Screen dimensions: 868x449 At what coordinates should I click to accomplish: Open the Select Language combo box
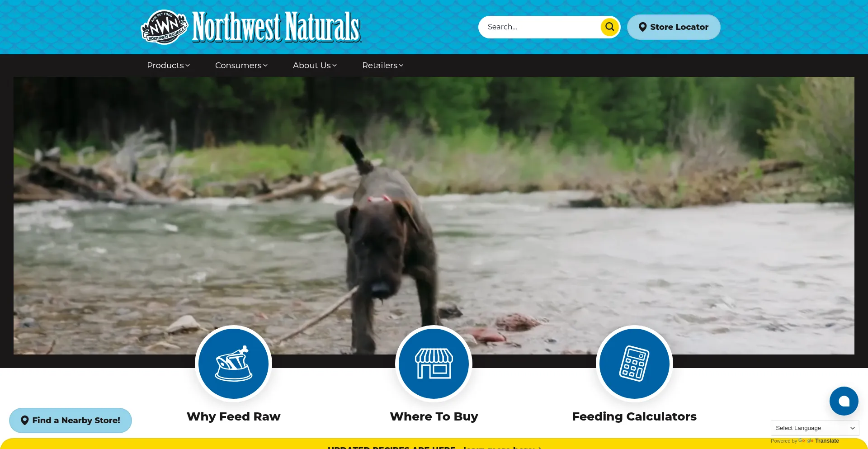[815, 428]
